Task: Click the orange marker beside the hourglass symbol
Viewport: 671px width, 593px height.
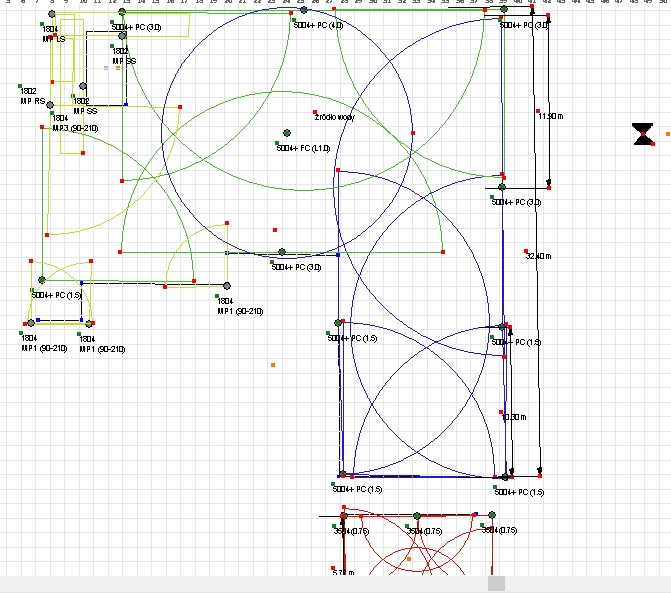Action: (667, 133)
